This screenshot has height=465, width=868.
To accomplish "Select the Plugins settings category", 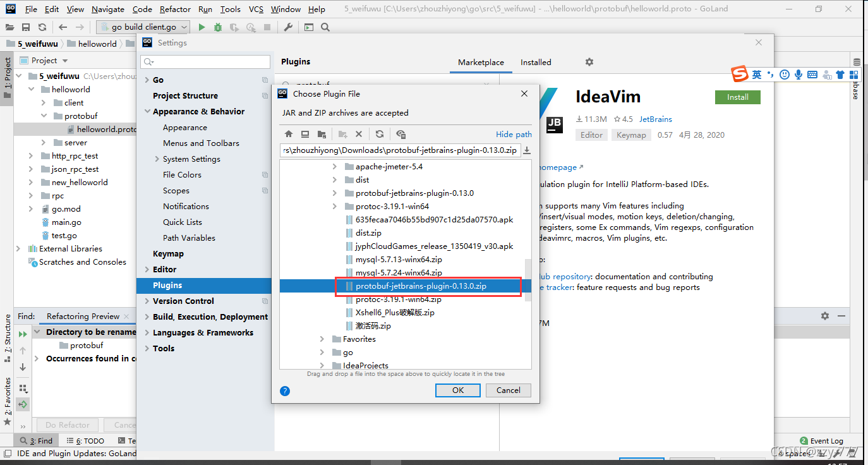I will point(205,286).
